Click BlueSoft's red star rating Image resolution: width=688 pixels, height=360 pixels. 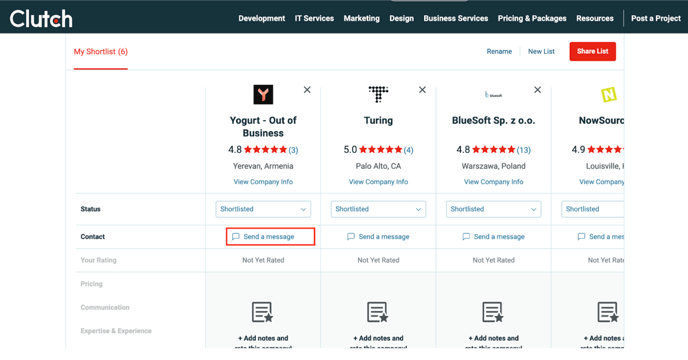point(494,150)
